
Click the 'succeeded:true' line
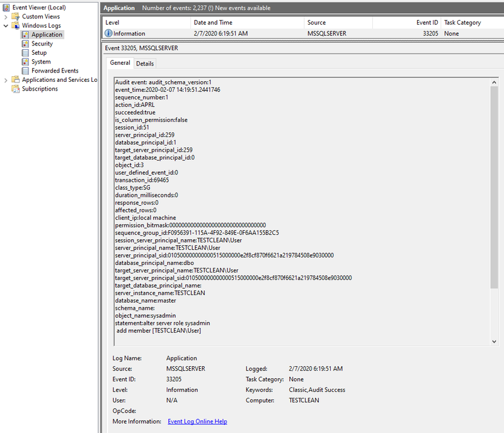pyautogui.click(x=135, y=113)
